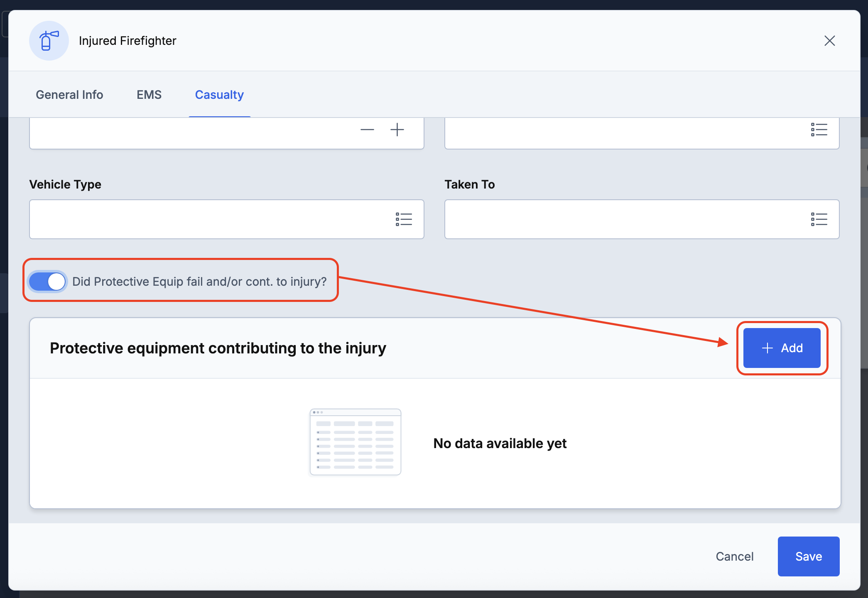This screenshot has width=868, height=598.
Task: Select the Casualty tab
Action: point(219,95)
